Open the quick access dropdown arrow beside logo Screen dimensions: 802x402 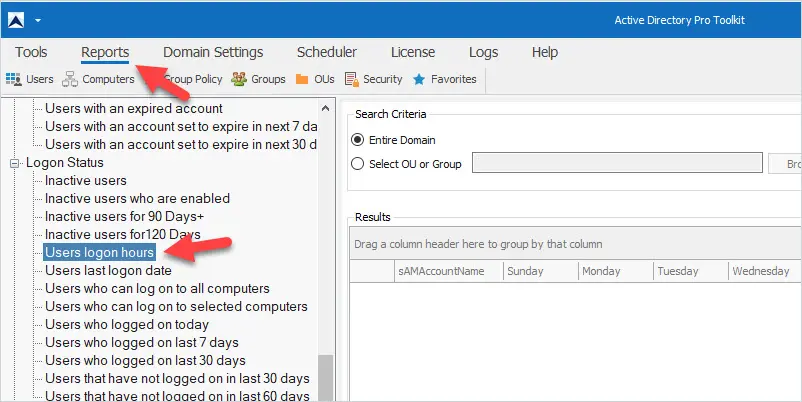pos(38,21)
